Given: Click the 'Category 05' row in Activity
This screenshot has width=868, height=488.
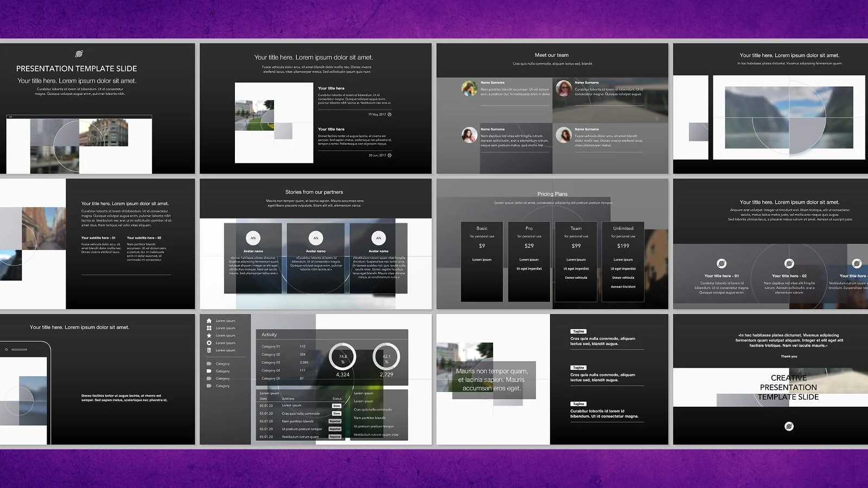Looking at the screenshot, I should [x=285, y=378].
